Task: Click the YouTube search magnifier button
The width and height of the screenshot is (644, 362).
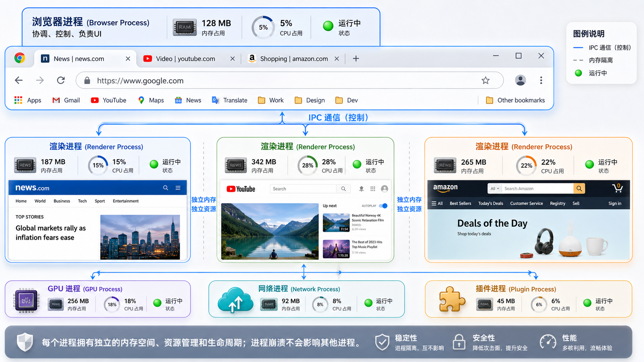Action: tap(344, 189)
